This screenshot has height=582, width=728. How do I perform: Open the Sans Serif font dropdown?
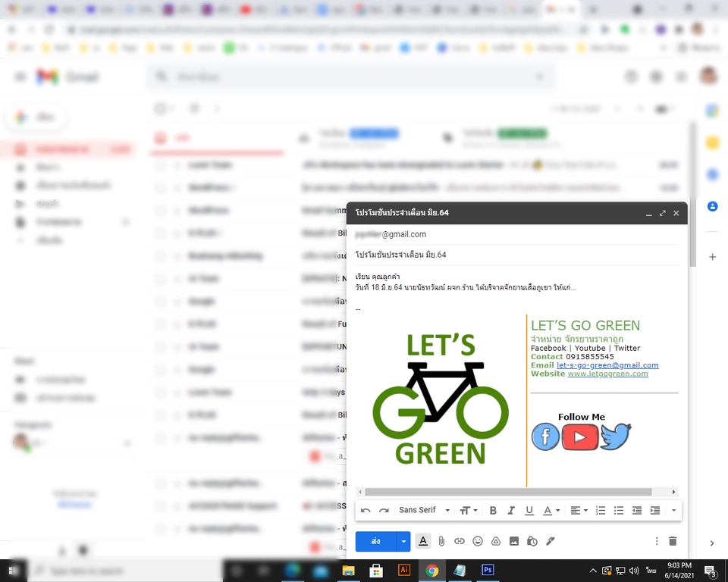point(424,510)
